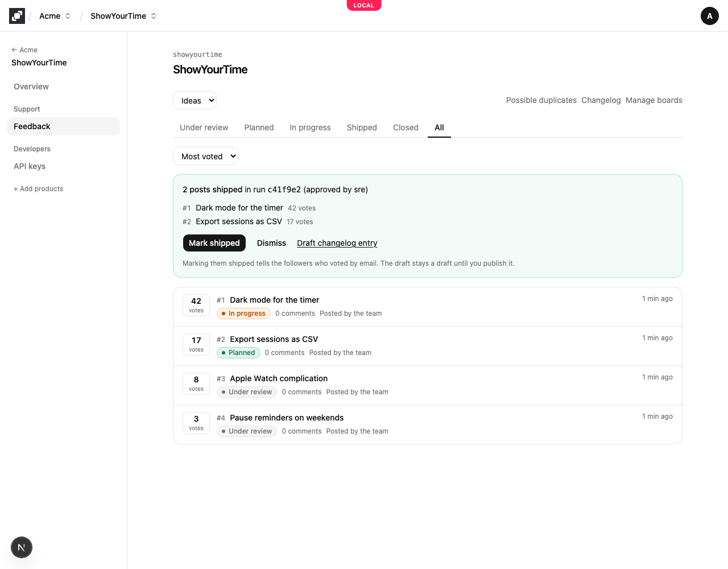Click Apple Watch 'Under review' badge

point(247,392)
